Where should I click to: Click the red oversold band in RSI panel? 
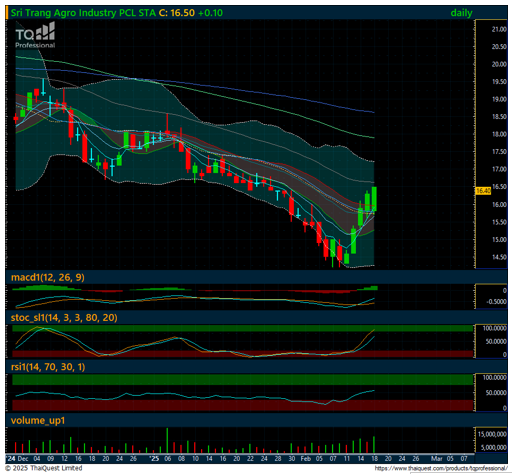tap(243, 405)
